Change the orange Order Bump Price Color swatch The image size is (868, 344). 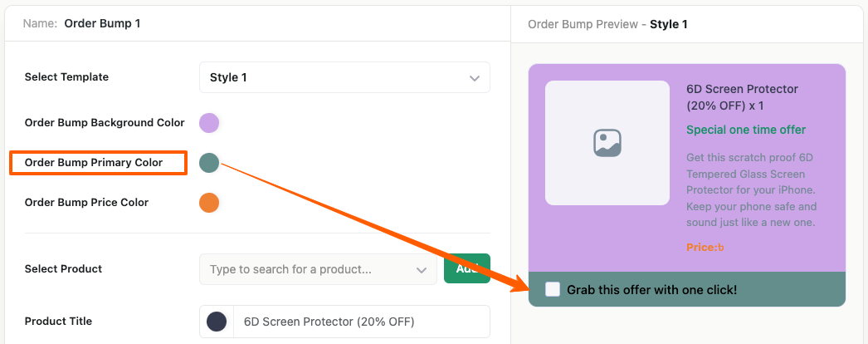tap(209, 202)
